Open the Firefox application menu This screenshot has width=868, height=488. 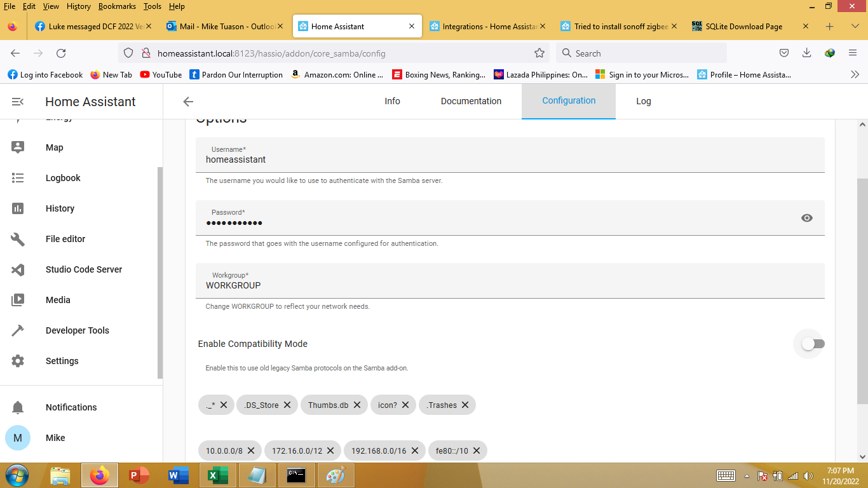(x=853, y=53)
